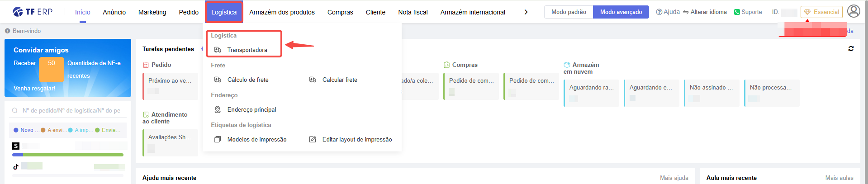
Task: Refresh the pending tasks panel
Action: (851, 49)
